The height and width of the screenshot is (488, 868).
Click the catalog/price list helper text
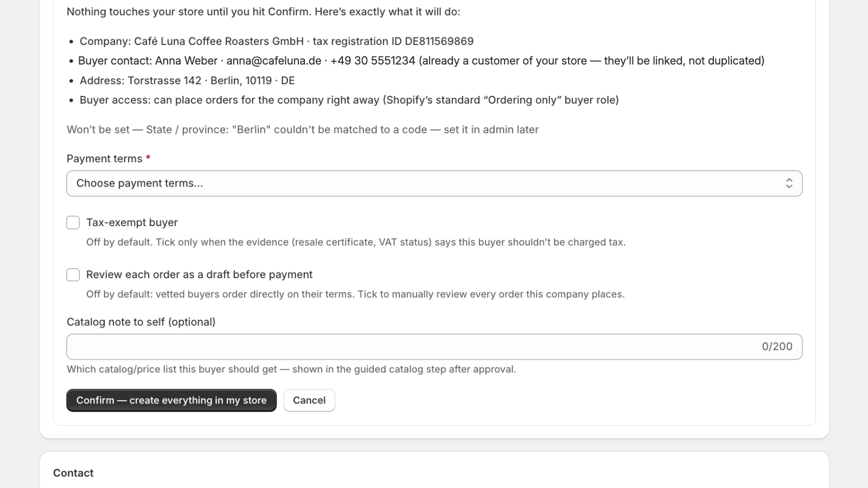(291, 369)
